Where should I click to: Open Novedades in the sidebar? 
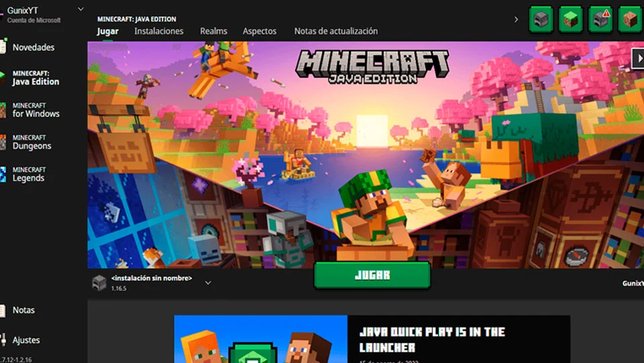tap(33, 47)
